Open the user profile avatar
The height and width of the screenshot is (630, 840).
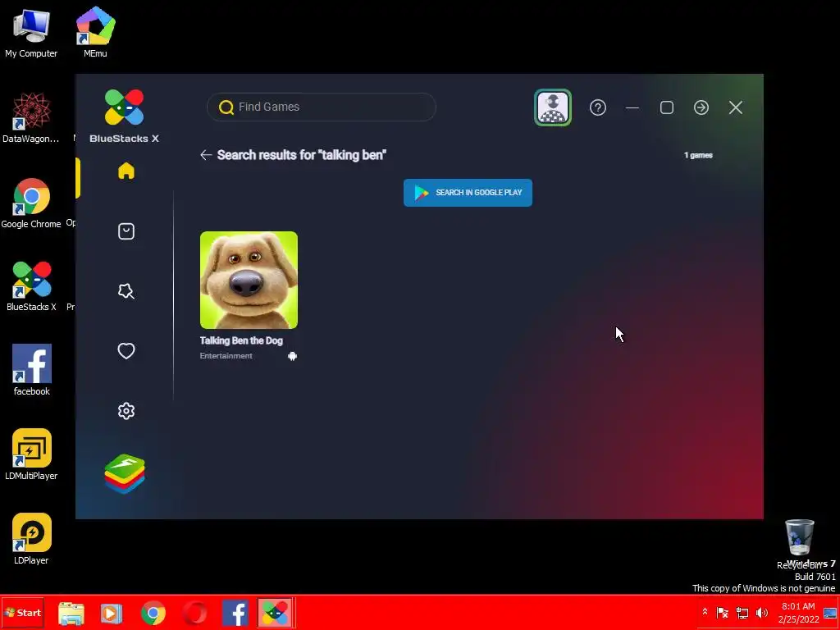553,107
